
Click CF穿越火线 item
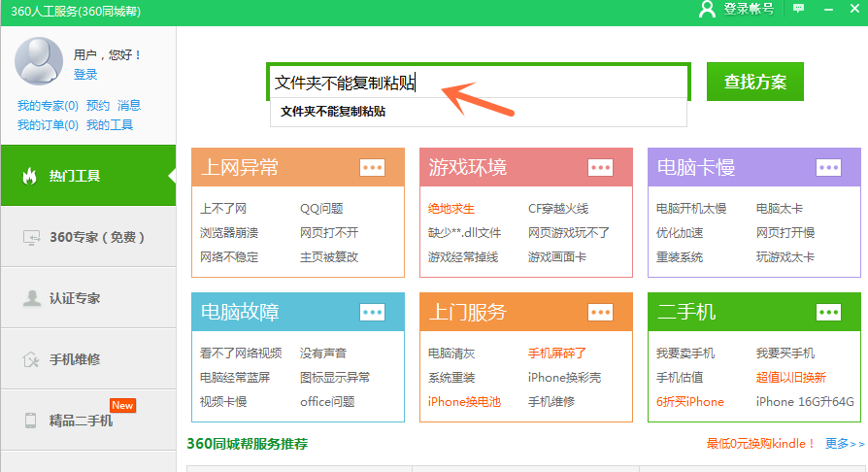pyautogui.click(x=558, y=209)
